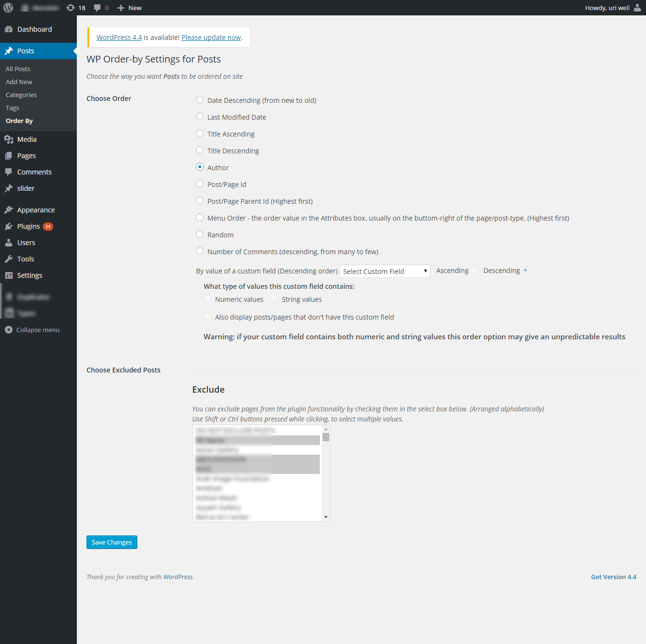Open All Posts submenu item
The image size is (646, 644).
pos(18,69)
